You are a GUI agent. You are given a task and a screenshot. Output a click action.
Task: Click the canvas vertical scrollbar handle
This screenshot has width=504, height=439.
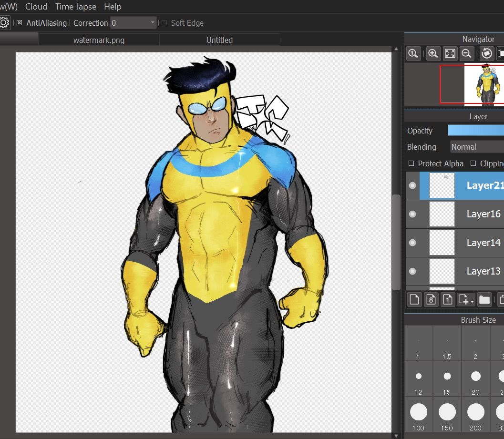pos(396,242)
